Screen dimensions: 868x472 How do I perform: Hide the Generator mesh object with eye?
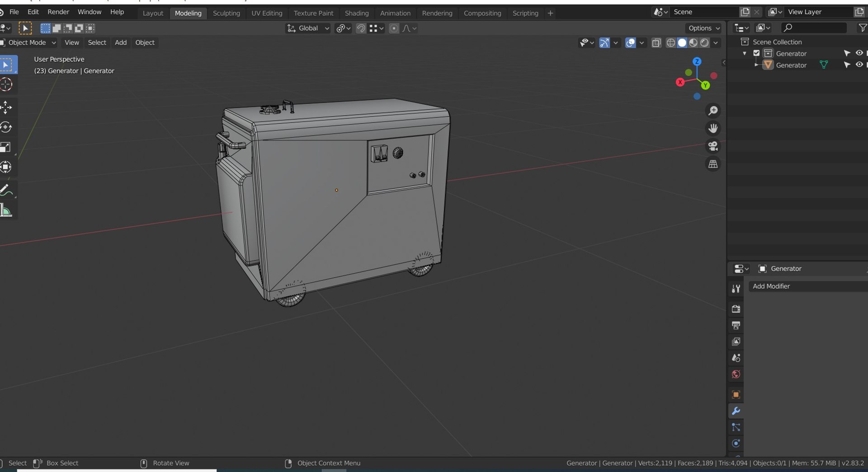(859, 65)
